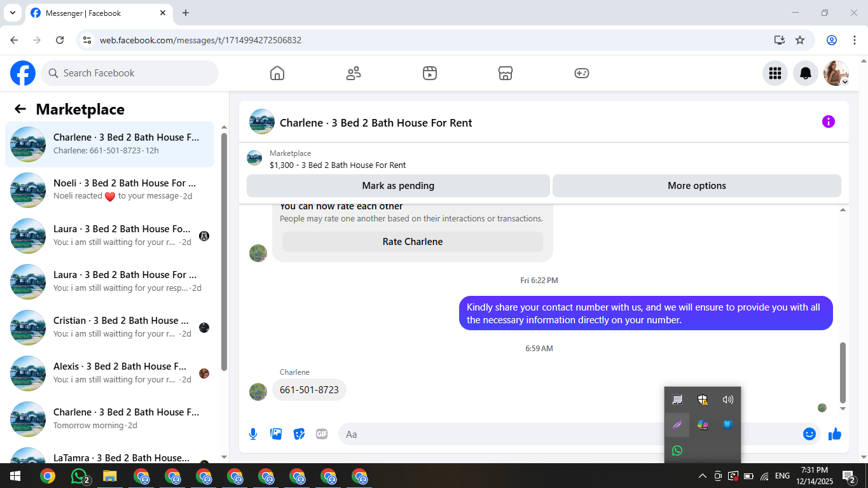Open the Gaming controller icon
This screenshot has width=868, height=488.
tap(582, 73)
